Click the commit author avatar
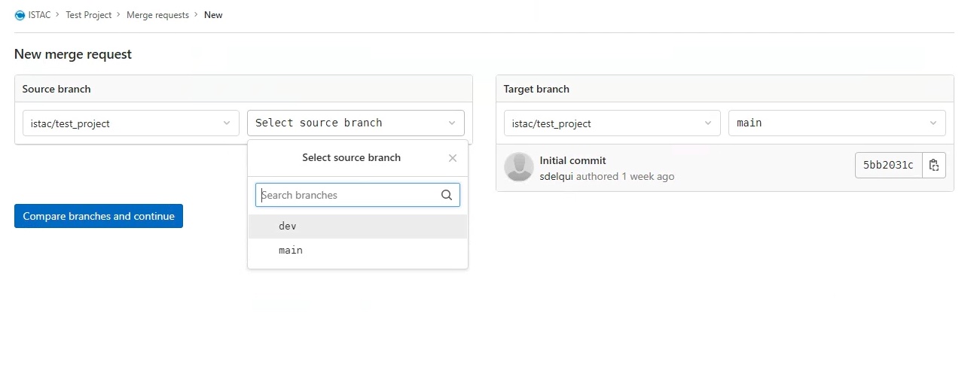The height and width of the screenshot is (371, 980). tap(519, 167)
